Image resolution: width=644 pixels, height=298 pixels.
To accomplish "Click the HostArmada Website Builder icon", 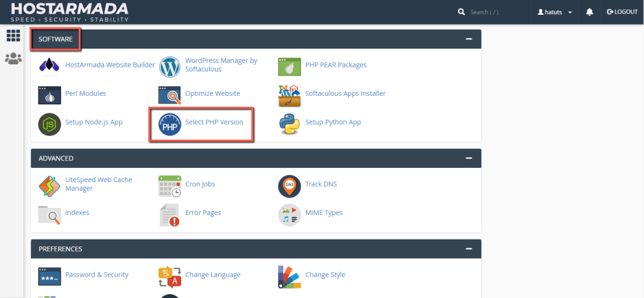I will coord(50,67).
